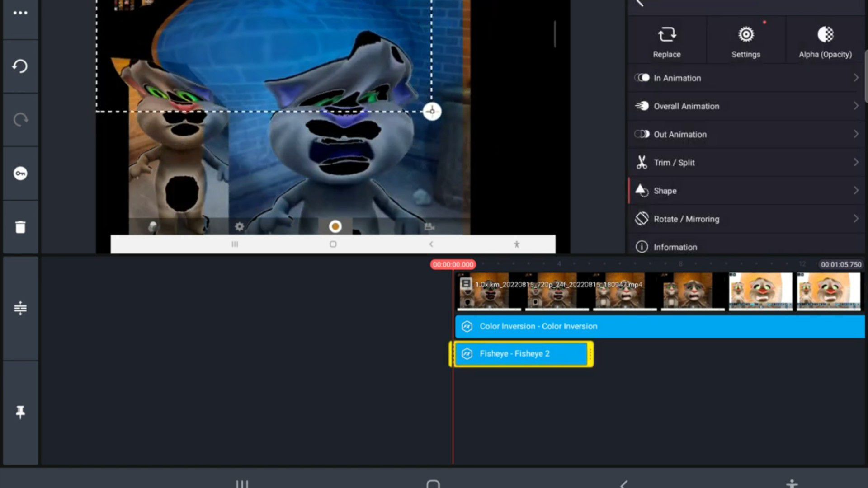Open Alpha (Opacity) control

[x=825, y=34]
